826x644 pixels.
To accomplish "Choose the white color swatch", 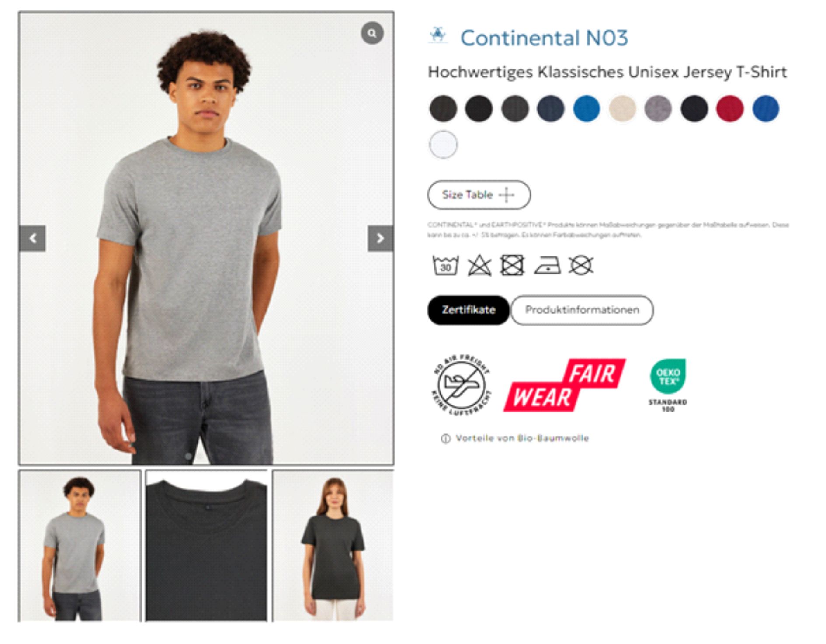I will point(443,145).
